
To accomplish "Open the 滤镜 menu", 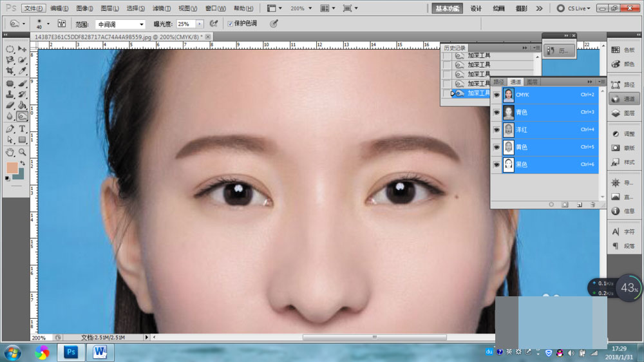I will [x=162, y=8].
